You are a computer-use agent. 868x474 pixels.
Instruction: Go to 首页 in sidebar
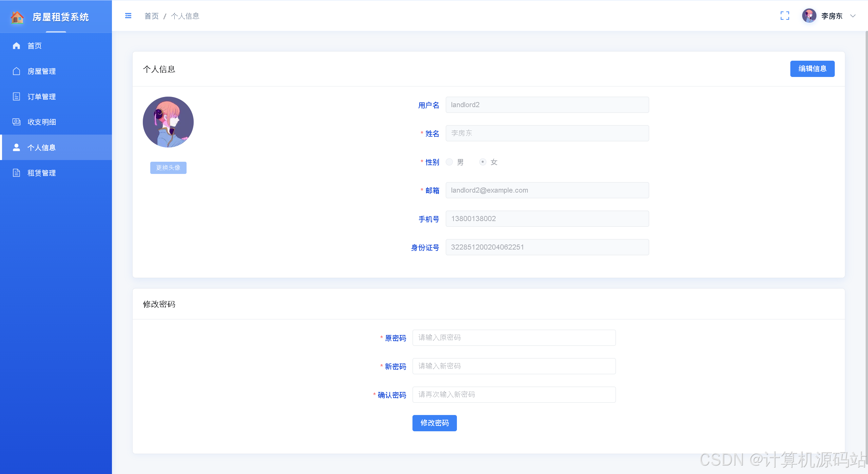35,46
